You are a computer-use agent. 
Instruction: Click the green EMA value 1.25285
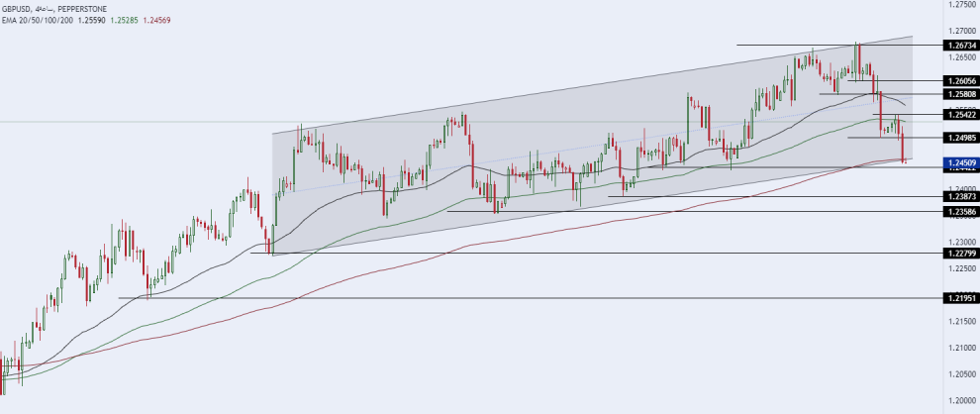point(126,20)
